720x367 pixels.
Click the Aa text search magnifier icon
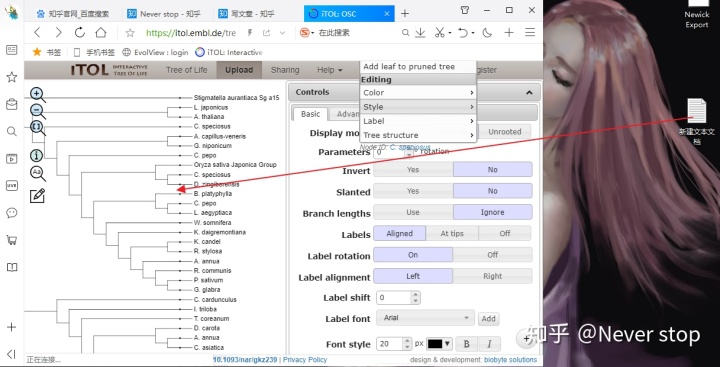coord(38,173)
